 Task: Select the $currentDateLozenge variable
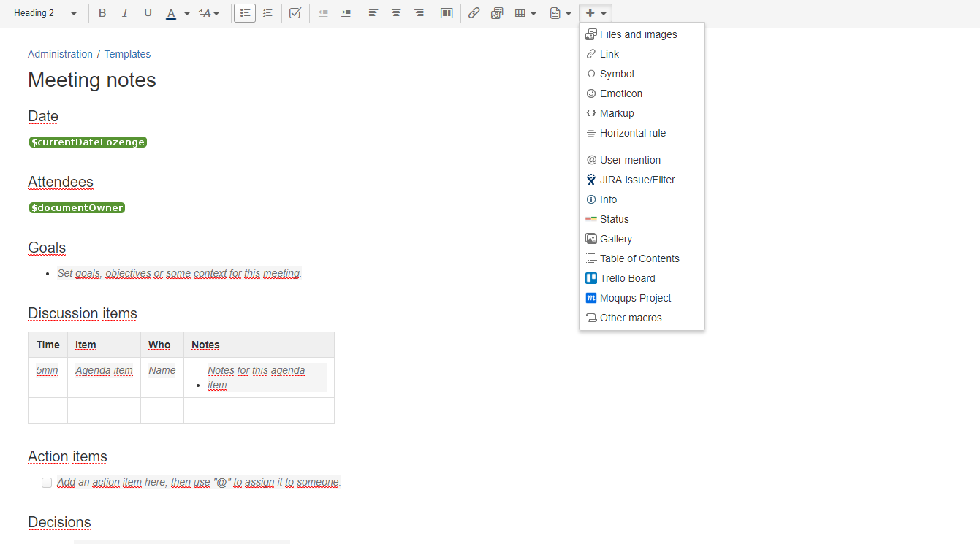[88, 142]
